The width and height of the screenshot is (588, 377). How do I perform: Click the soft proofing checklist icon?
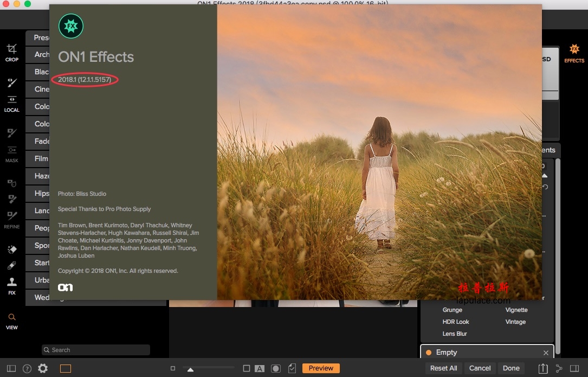[292, 368]
